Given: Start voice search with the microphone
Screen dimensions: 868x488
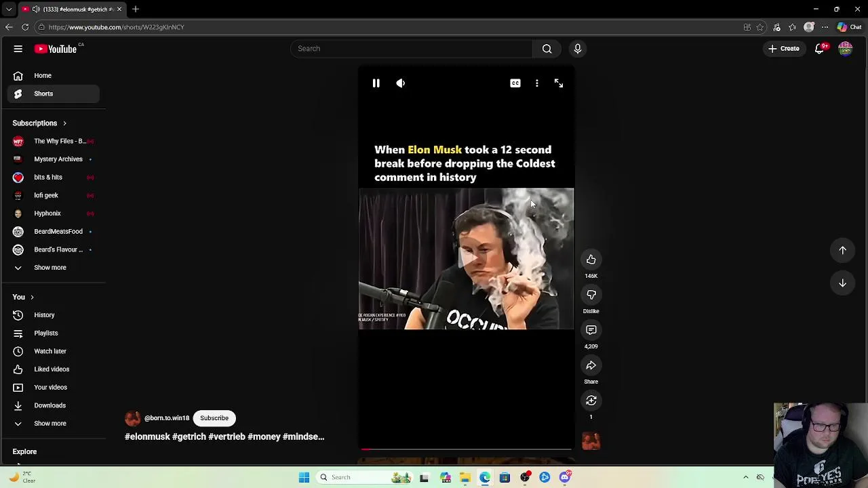Looking at the screenshot, I should 578,49.
